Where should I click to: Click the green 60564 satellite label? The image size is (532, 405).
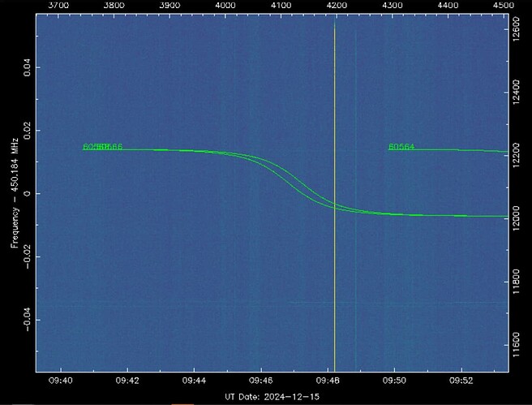tap(401, 147)
